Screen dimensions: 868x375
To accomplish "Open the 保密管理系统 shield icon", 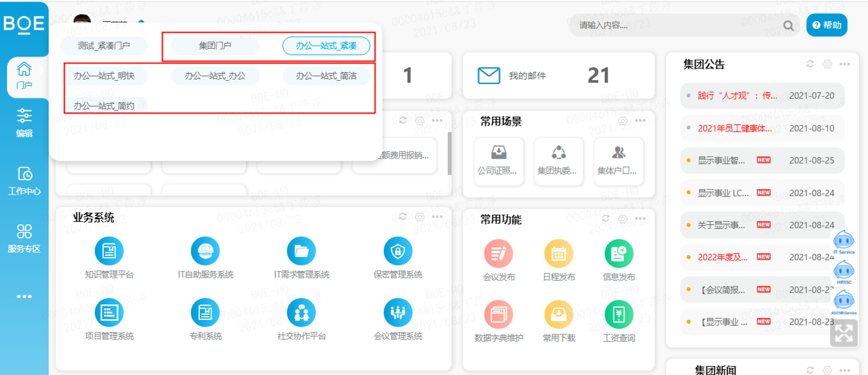I will 398,251.
